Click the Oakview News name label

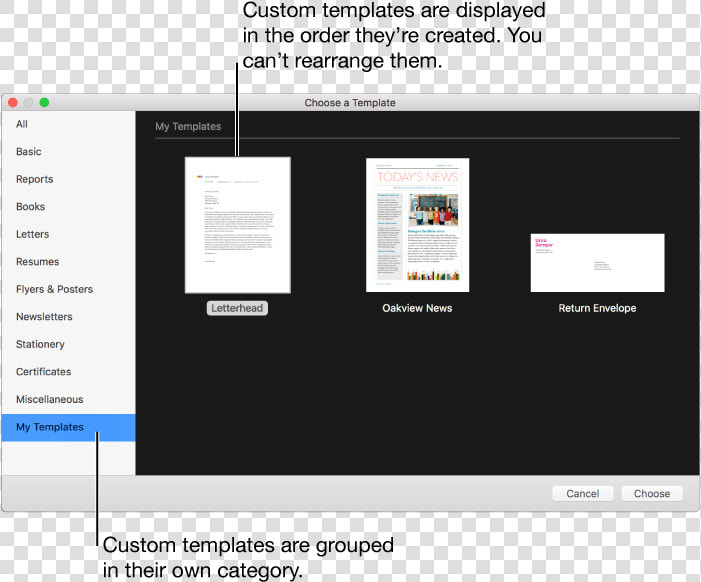(417, 308)
